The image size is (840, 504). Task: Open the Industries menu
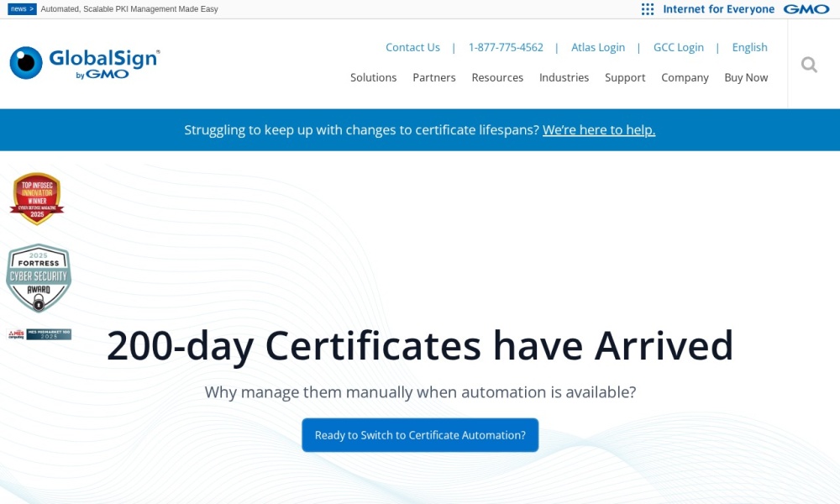click(x=564, y=77)
